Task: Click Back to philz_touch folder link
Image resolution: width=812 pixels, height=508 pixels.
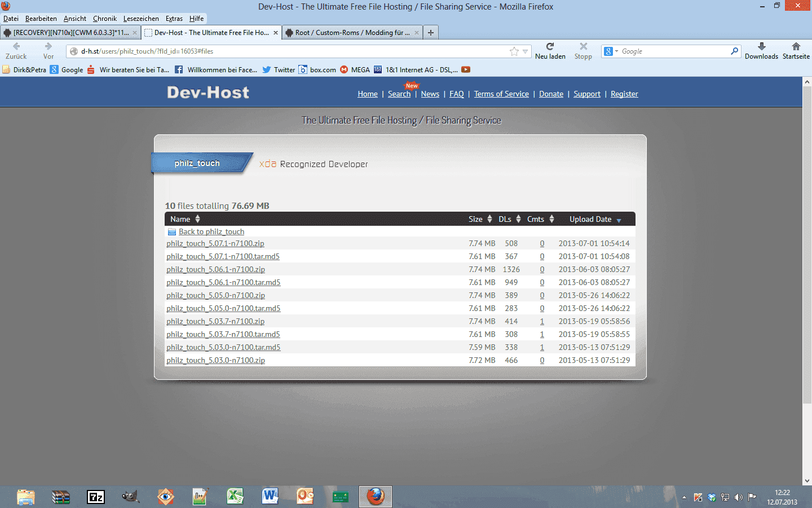Action: (x=211, y=232)
